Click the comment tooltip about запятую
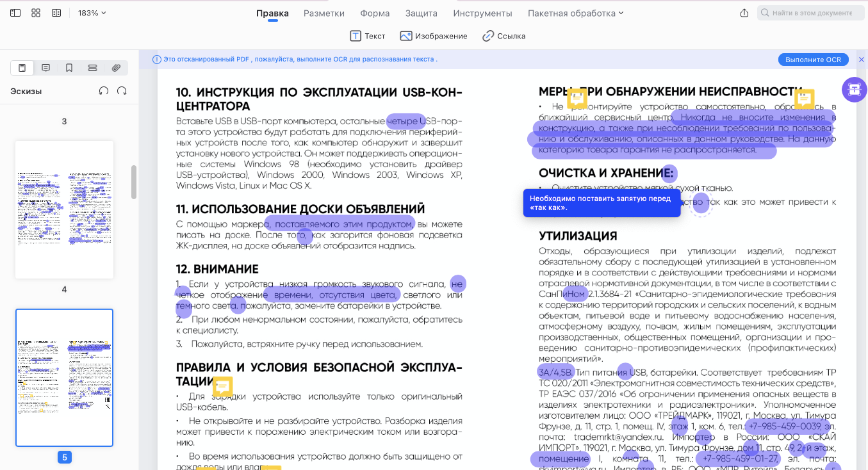Screen dimensions: 868x470 tap(602, 202)
